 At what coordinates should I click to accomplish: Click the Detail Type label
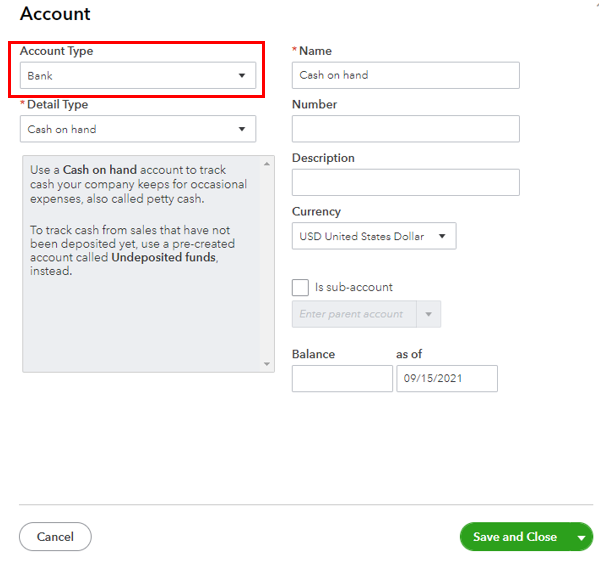[x=58, y=104]
